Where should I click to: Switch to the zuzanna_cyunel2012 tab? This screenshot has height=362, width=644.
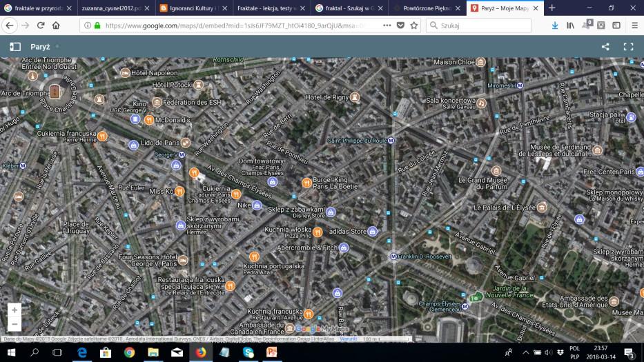[116, 8]
